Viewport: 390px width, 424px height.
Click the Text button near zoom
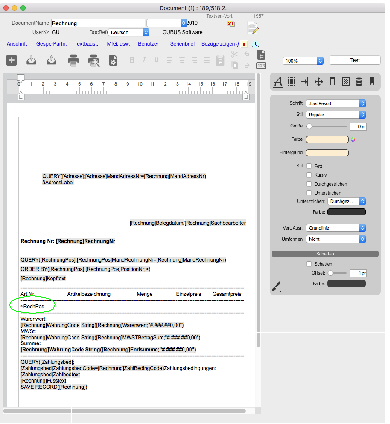coord(355,60)
